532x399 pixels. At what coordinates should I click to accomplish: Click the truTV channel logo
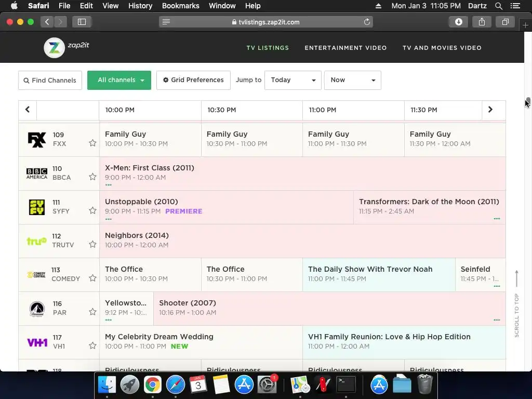(37, 241)
